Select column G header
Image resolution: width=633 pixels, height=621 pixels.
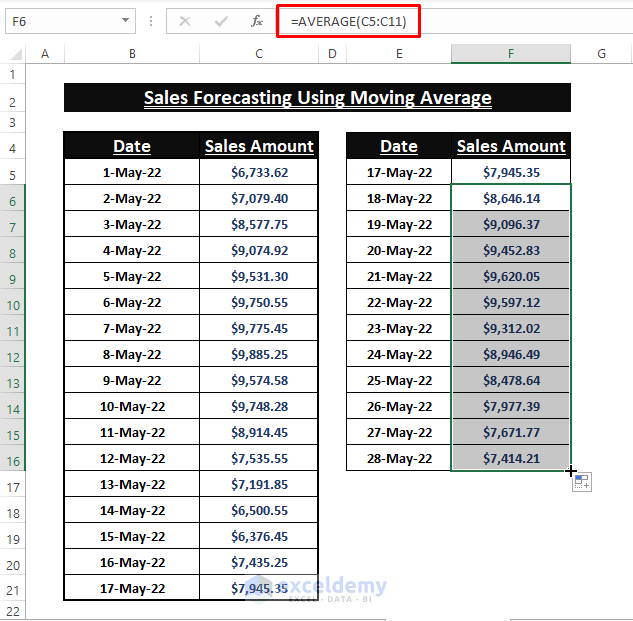601,54
